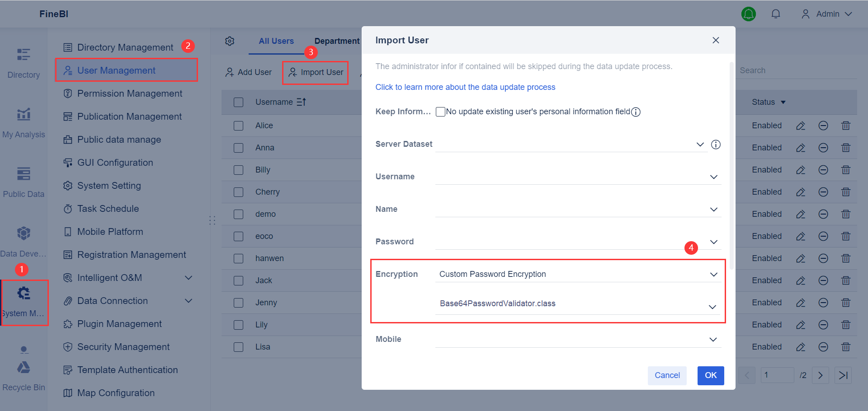
Task: Open the data update process help link
Action: 465,87
